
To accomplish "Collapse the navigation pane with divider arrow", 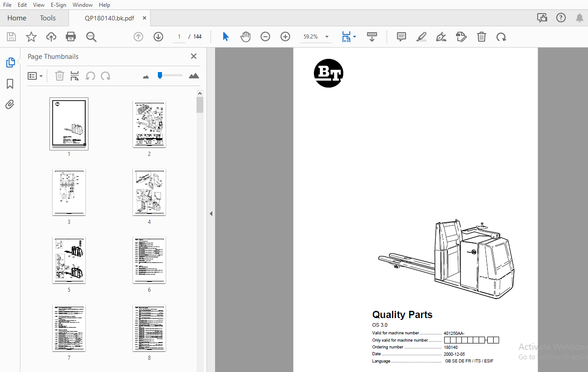I will click(211, 213).
